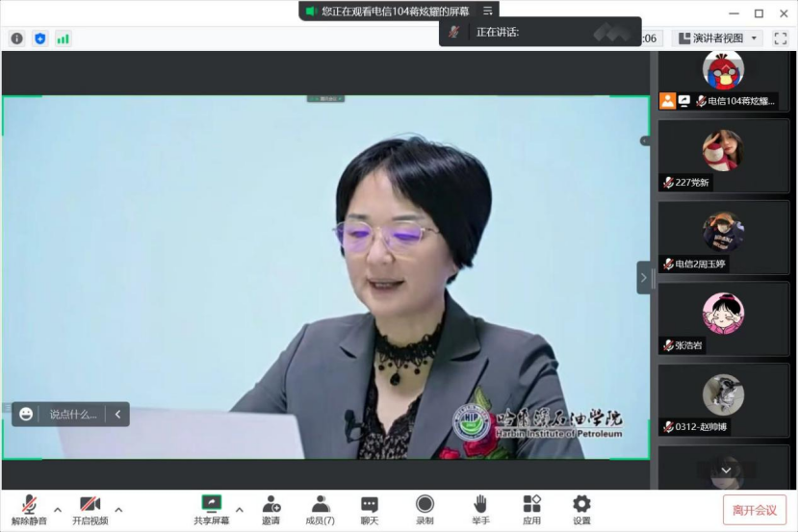Open menu icon on screen-sharing banner
The height and width of the screenshot is (532, 799).
[x=487, y=11]
